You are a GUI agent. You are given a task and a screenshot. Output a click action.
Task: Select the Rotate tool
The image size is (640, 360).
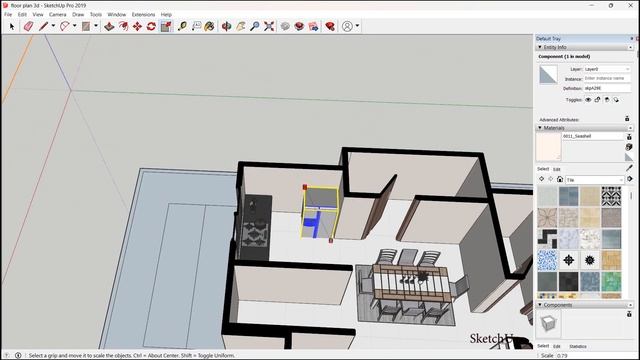tap(151, 27)
